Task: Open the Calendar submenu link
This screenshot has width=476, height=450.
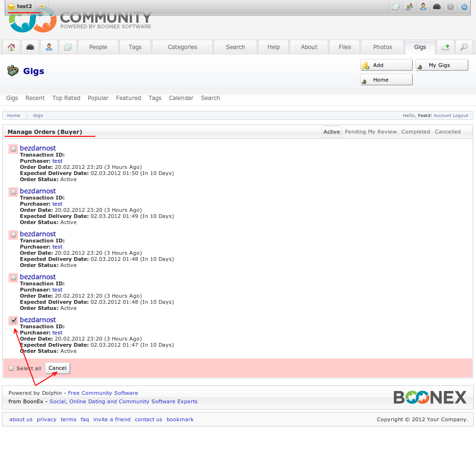Action: point(181,98)
